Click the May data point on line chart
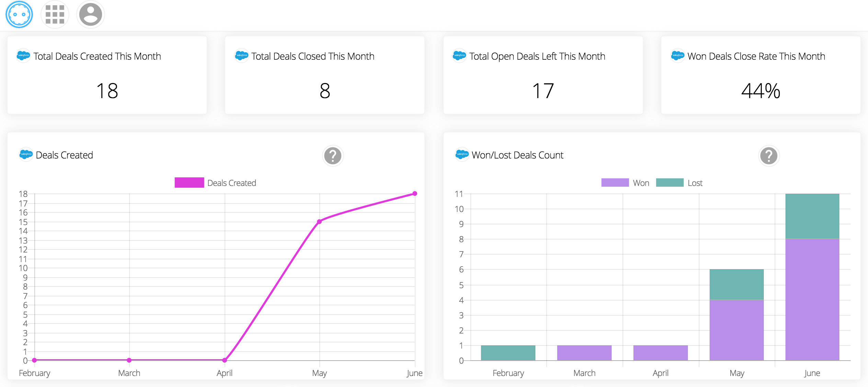Viewport: 868px width, 387px height. pyautogui.click(x=319, y=222)
